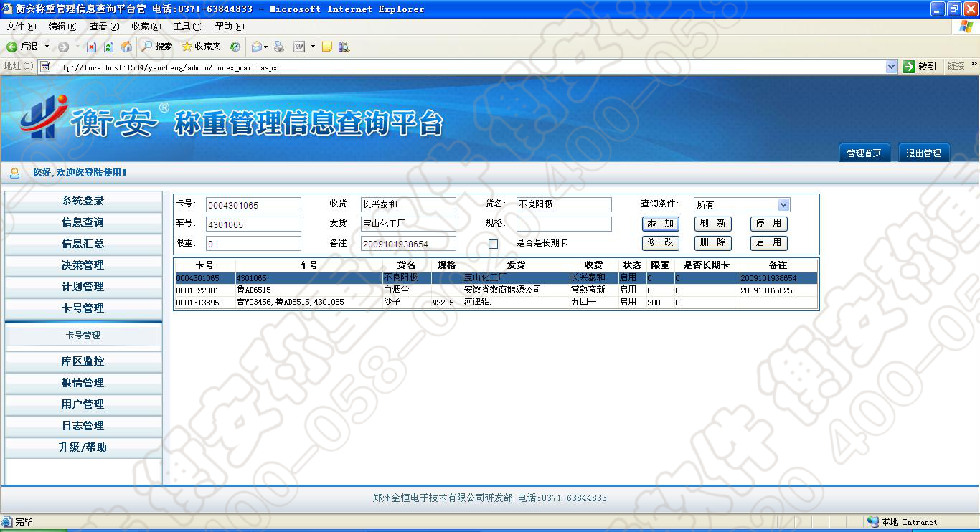Expand the 查询条件 dropdown showing 所有
The width and height of the screenshot is (980, 532).
783,205
